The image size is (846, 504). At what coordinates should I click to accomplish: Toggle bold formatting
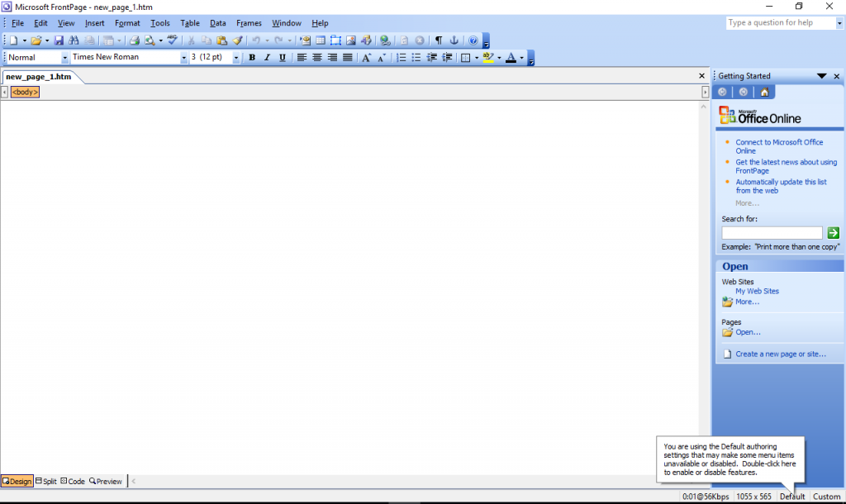(x=251, y=58)
